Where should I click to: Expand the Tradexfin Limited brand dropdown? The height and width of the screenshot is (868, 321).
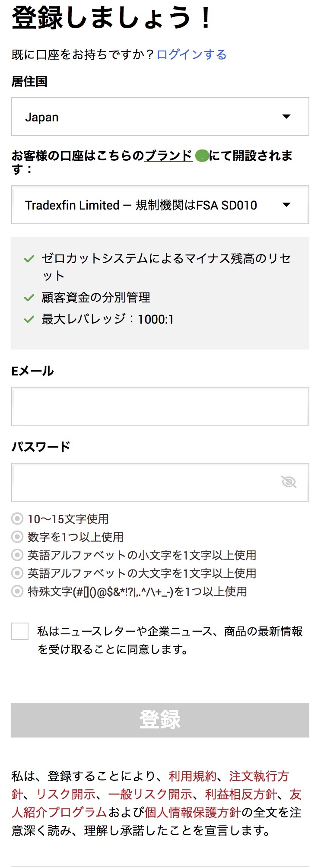[x=160, y=205]
